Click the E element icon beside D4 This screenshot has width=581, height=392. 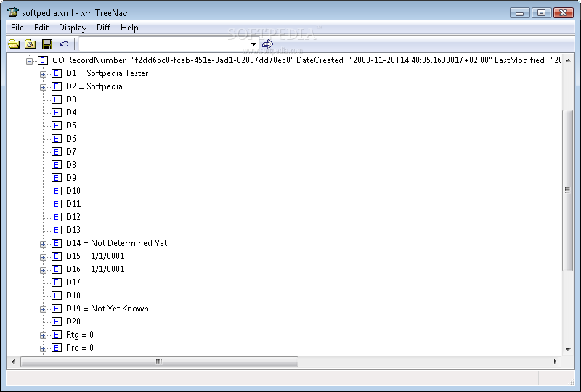[x=57, y=113]
